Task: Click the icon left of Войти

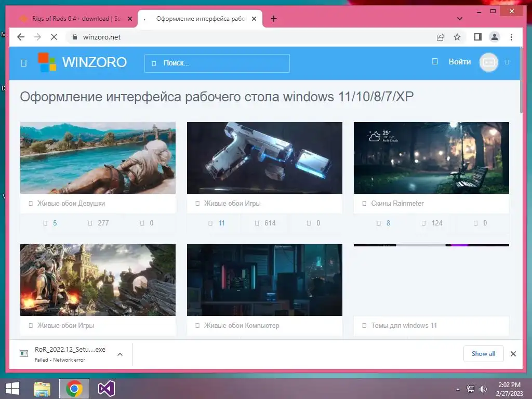Action: click(x=435, y=61)
